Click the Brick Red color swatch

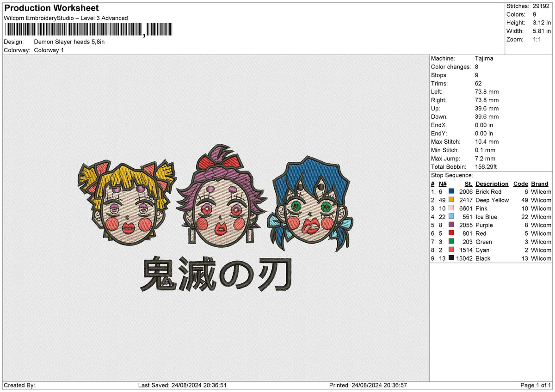[451, 191]
